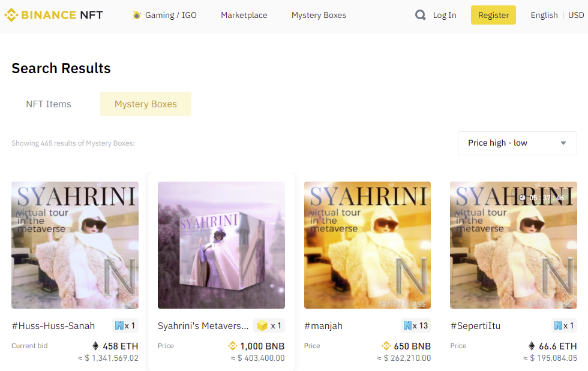Click the BNB icon beside 1,000 BNB
Viewport: 588px width, 371px height.
(x=233, y=346)
